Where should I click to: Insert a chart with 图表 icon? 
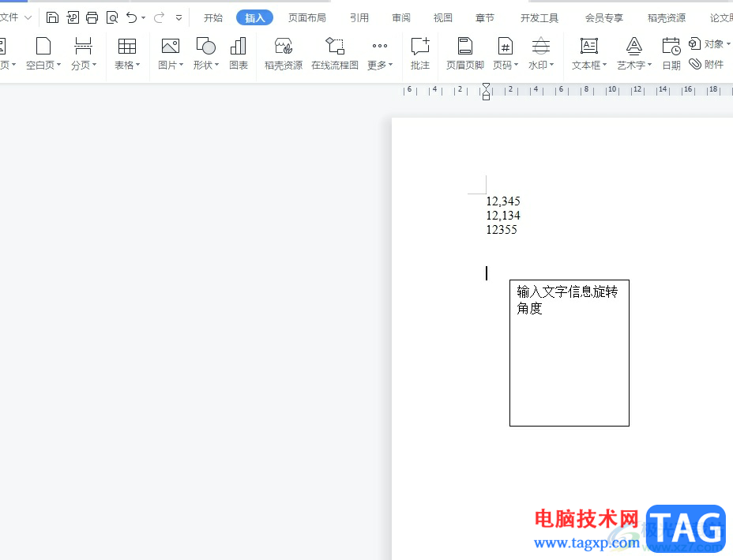click(239, 47)
